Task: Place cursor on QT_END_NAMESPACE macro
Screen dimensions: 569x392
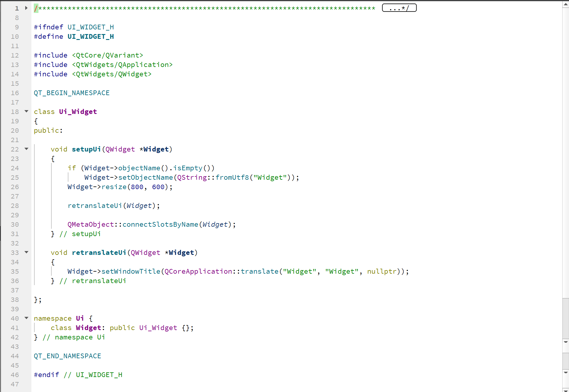Action: coord(68,356)
